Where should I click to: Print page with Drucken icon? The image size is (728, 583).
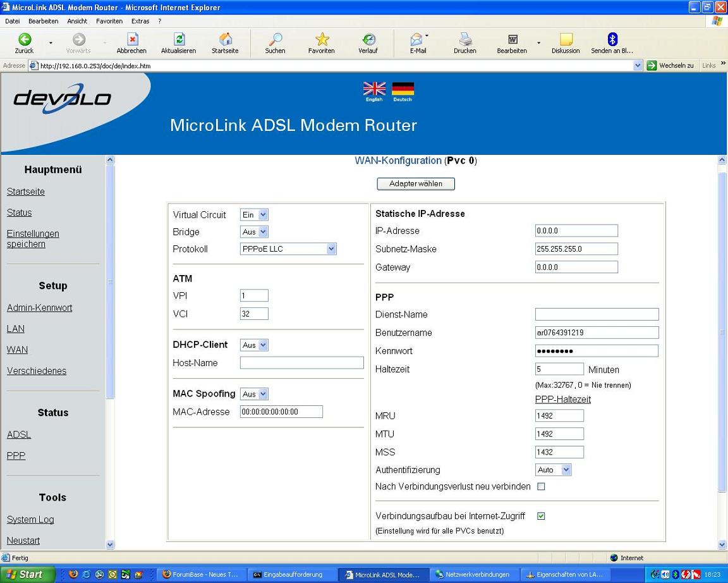(x=465, y=39)
